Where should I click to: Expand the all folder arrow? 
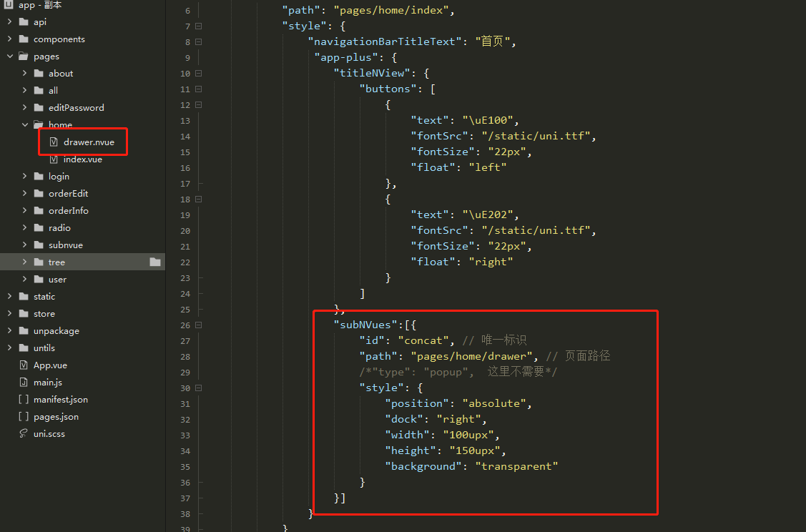24,91
